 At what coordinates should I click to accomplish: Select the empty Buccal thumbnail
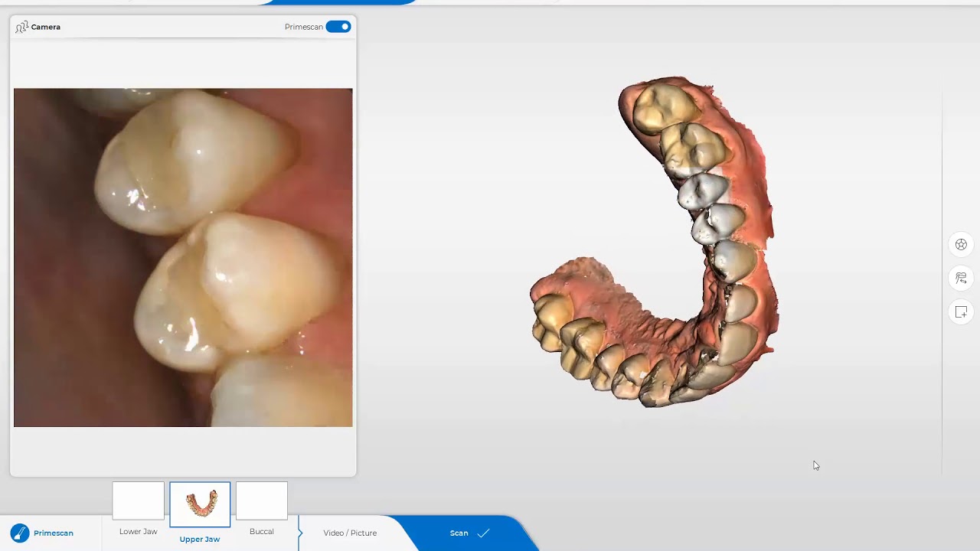click(262, 501)
